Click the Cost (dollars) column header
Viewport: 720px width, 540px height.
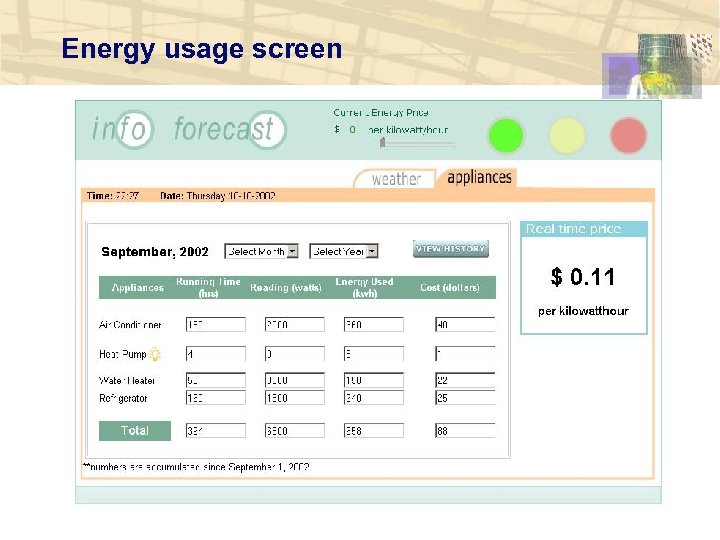(450, 287)
